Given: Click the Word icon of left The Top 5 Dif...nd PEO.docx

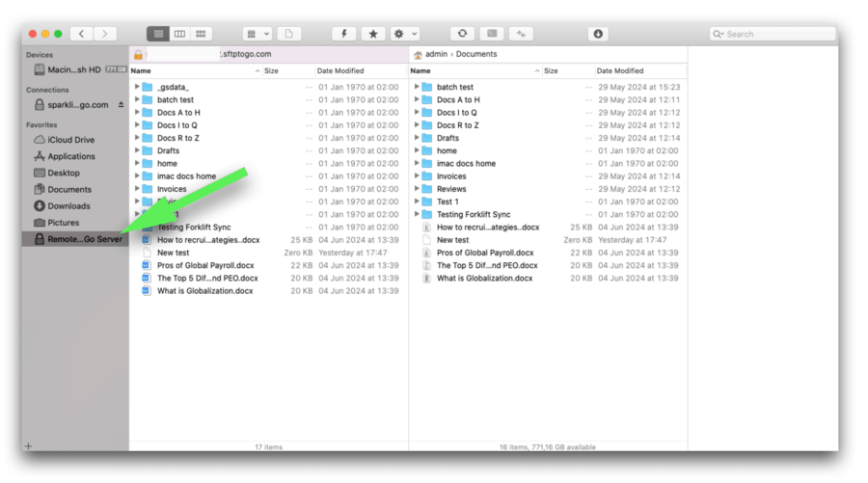Looking at the screenshot, I should 147,278.
